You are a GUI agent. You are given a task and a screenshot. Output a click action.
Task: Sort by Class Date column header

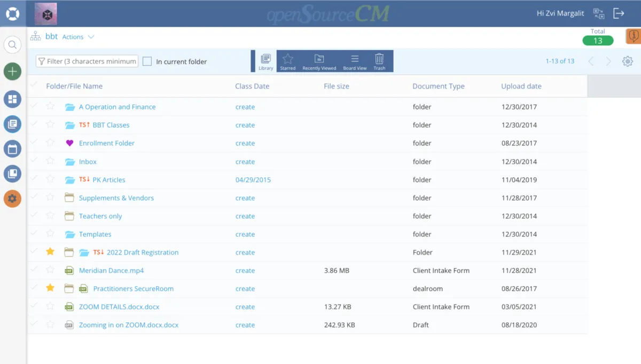point(252,86)
